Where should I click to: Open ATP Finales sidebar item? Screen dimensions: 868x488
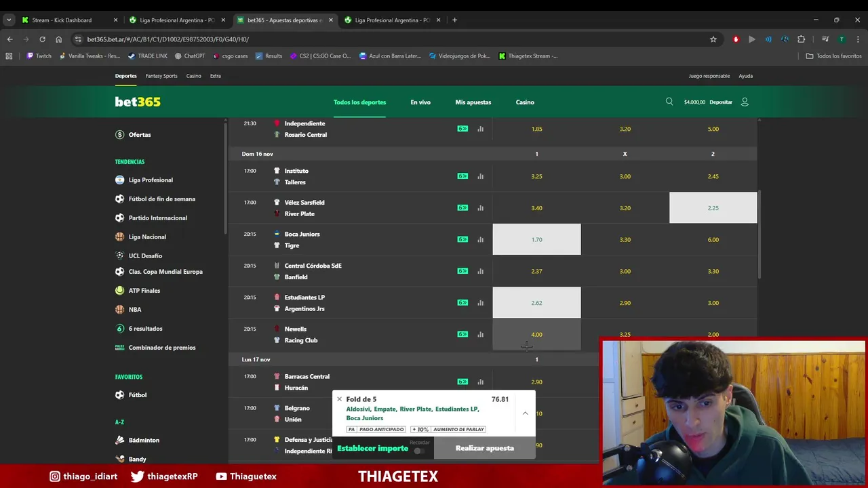144,291
